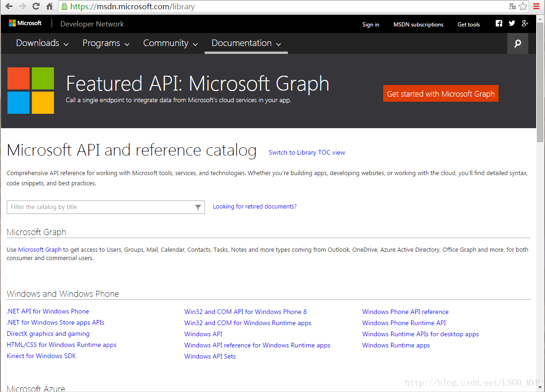This screenshot has width=545, height=392.
Task: Open the Facebook icon link
Action: click(x=499, y=23)
